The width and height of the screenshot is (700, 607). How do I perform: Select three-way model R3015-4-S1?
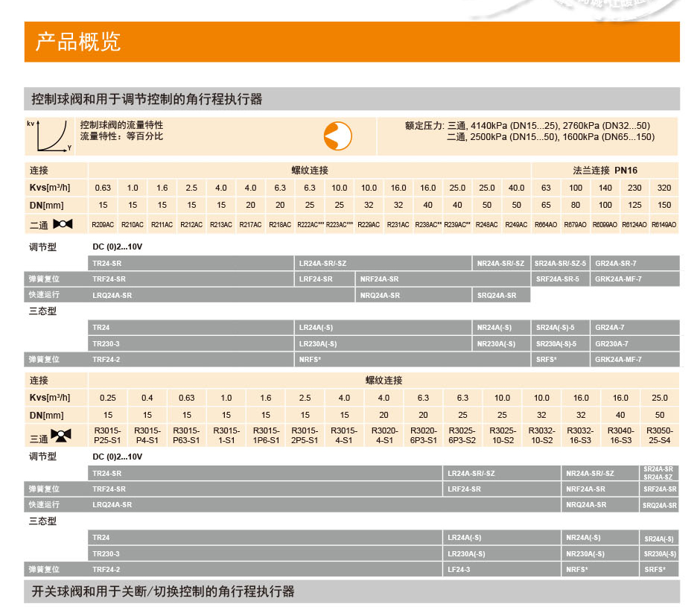pos(344,436)
